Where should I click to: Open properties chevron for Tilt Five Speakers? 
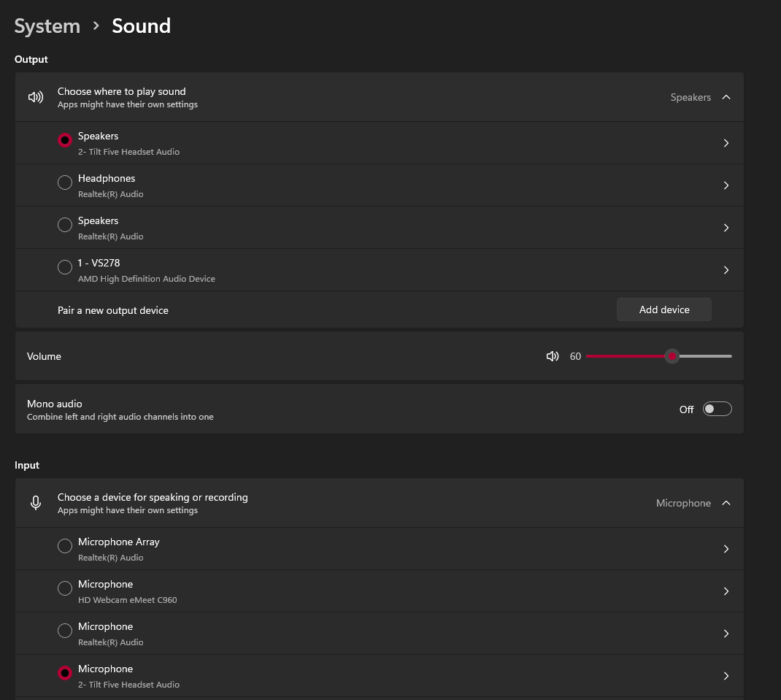[726, 143]
